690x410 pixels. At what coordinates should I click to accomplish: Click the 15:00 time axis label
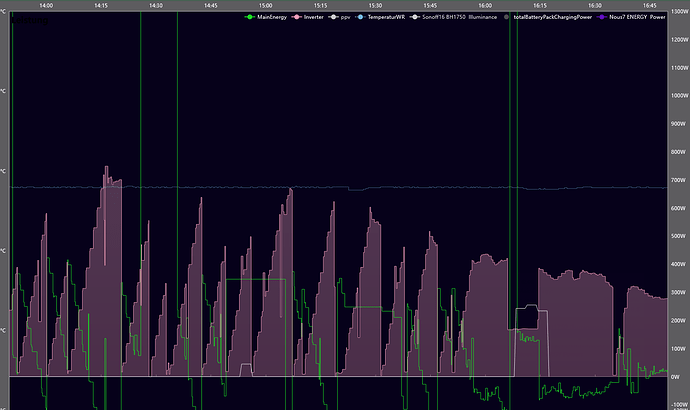pos(265,6)
